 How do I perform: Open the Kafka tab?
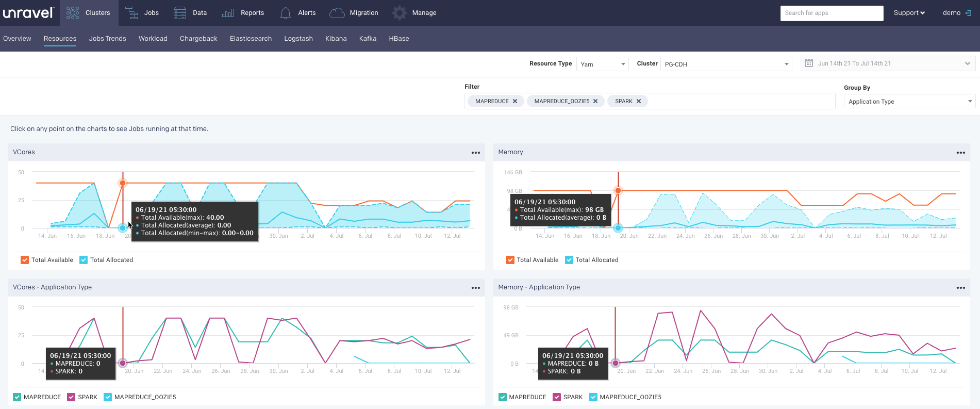click(368, 39)
